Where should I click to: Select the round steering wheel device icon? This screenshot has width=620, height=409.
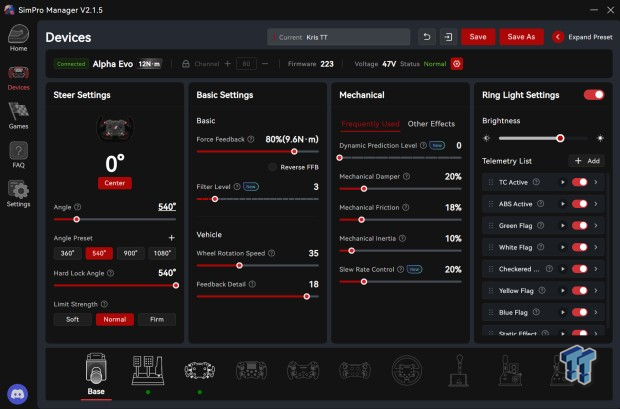pos(407,371)
